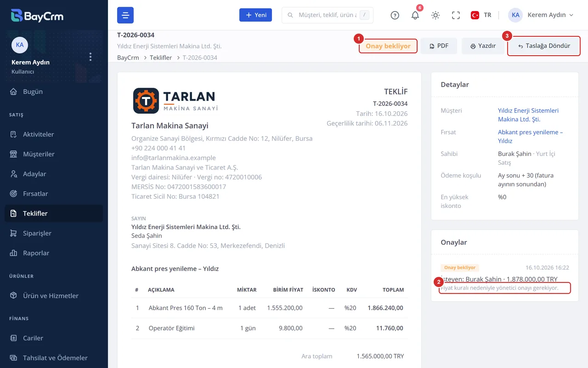The height and width of the screenshot is (368, 588).
Task: Click the Onay bekliyor status badge in the header
Action: pos(388,46)
